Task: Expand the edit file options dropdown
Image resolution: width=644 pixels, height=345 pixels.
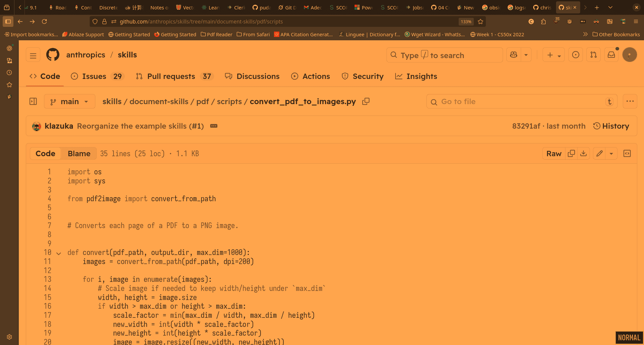Action: 611,154
